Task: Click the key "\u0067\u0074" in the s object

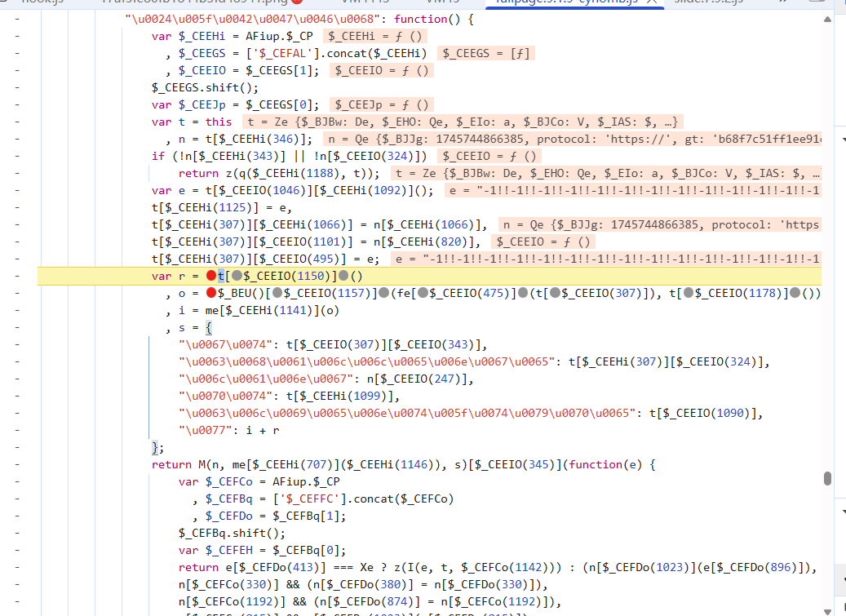Action: (225, 344)
